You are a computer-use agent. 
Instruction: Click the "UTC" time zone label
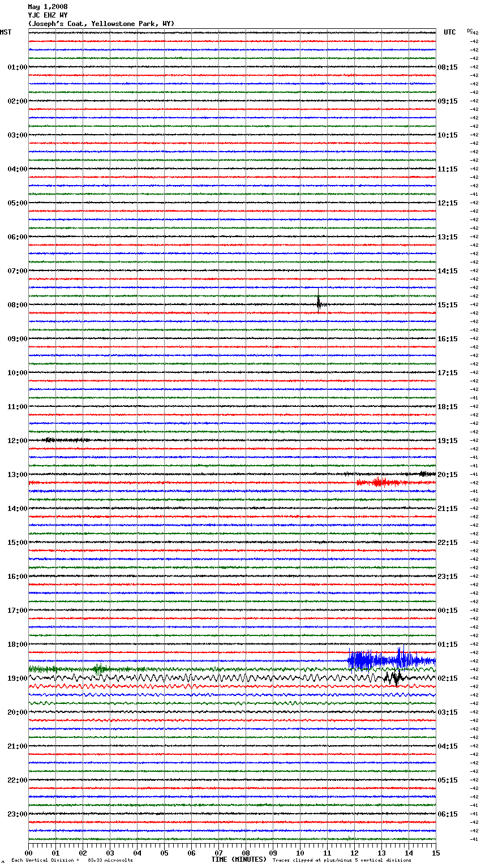450,32
